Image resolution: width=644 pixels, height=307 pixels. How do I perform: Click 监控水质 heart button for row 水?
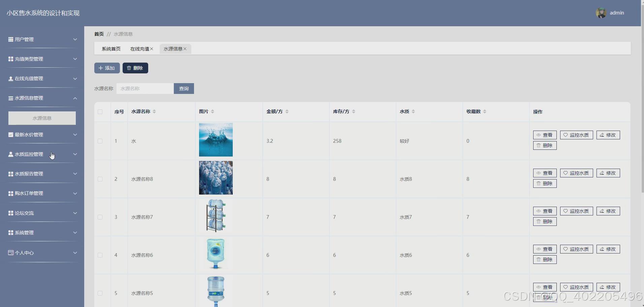576,135
